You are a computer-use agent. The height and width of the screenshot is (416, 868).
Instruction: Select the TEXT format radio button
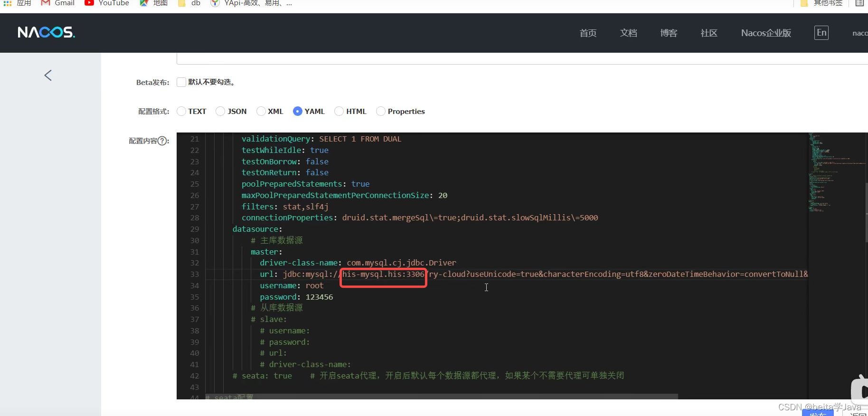point(181,111)
